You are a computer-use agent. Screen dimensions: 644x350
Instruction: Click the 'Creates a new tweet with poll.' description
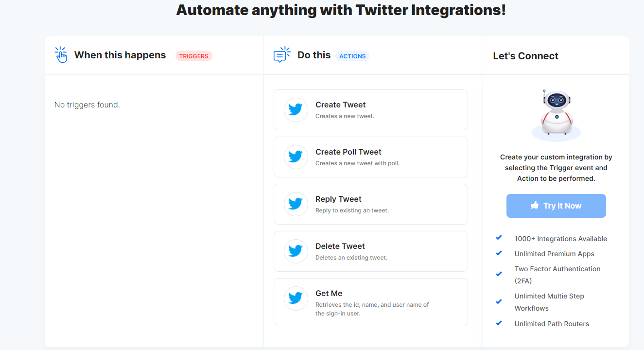pos(357,163)
